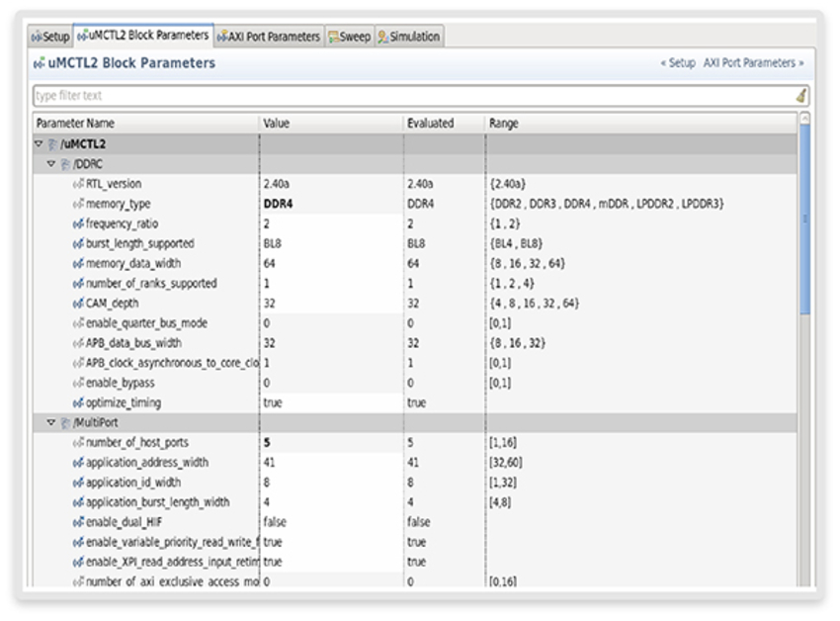Click the number_of_host_ports parameter icon
The image size is (840, 621).
pyautogui.click(x=78, y=443)
